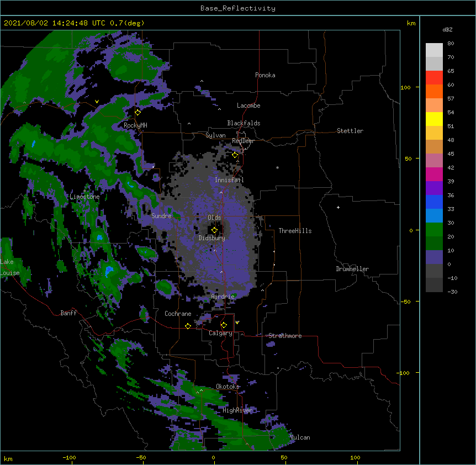Click the Stettler city label
This screenshot has width=476, height=465.
[x=350, y=131]
